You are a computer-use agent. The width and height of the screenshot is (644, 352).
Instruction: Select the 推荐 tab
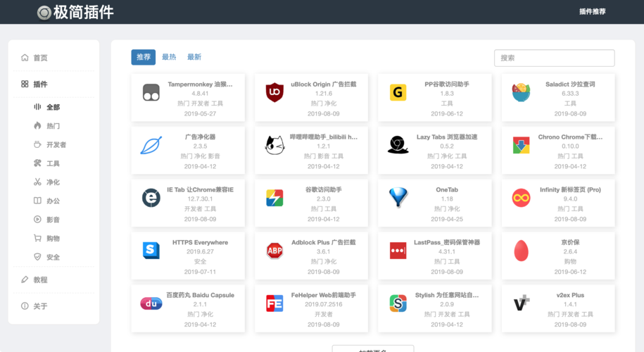coord(144,57)
